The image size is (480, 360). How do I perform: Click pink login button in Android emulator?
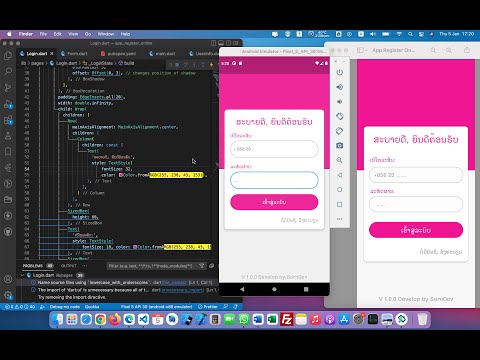pyautogui.click(x=274, y=202)
